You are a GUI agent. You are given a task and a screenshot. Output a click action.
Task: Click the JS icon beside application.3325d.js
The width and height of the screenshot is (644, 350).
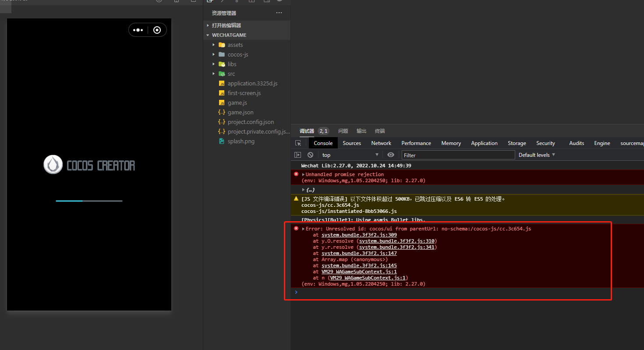point(222,83)
